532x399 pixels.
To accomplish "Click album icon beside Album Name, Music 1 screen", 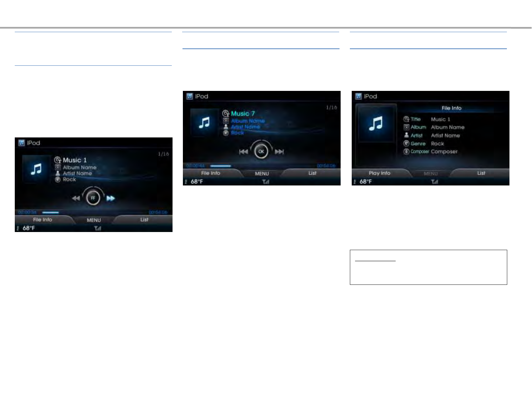I will tap(58, 167).
